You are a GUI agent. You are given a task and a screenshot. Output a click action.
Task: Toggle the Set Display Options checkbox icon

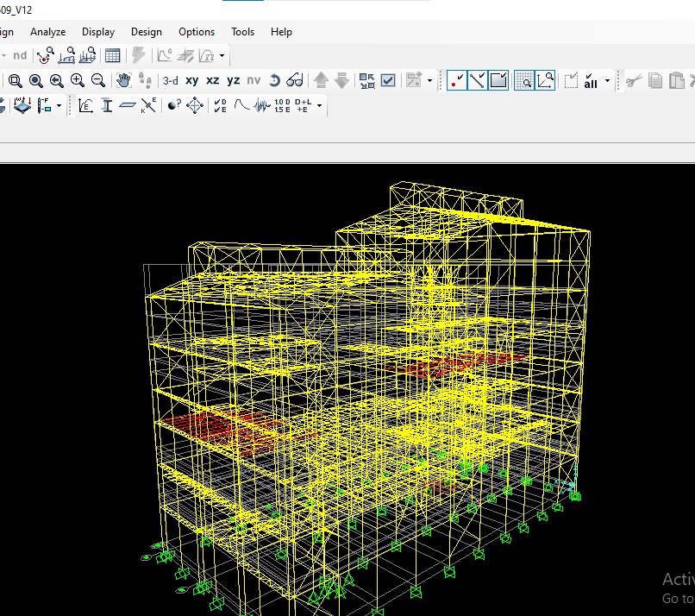click(388, 80)
